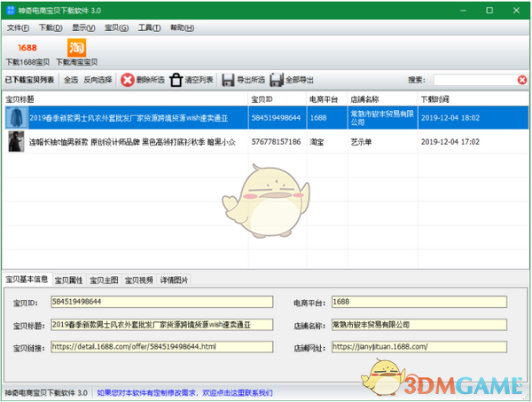Screen dimensions: 532x402
Task: Click the red delete selected icon
Action: tap(128, 80)
